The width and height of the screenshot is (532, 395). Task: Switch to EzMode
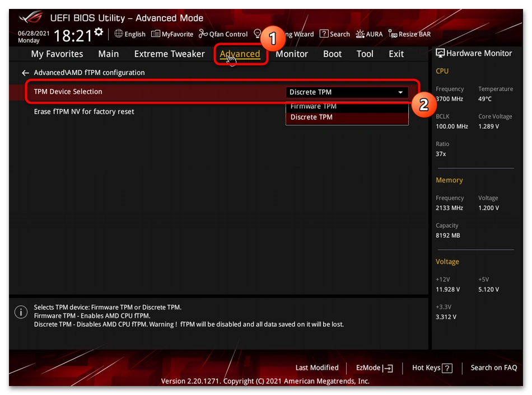(374, 368)
